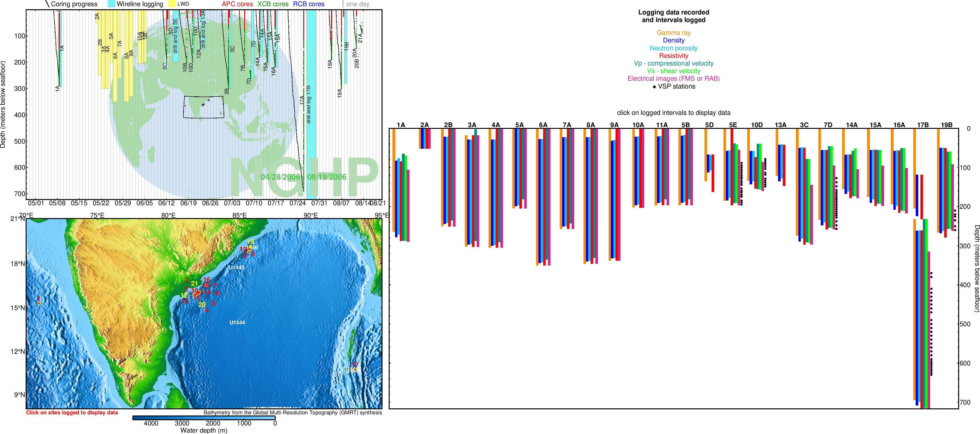Select the red site 5 label on map
This screenshot has height=434, width=980.
point(214,303)
